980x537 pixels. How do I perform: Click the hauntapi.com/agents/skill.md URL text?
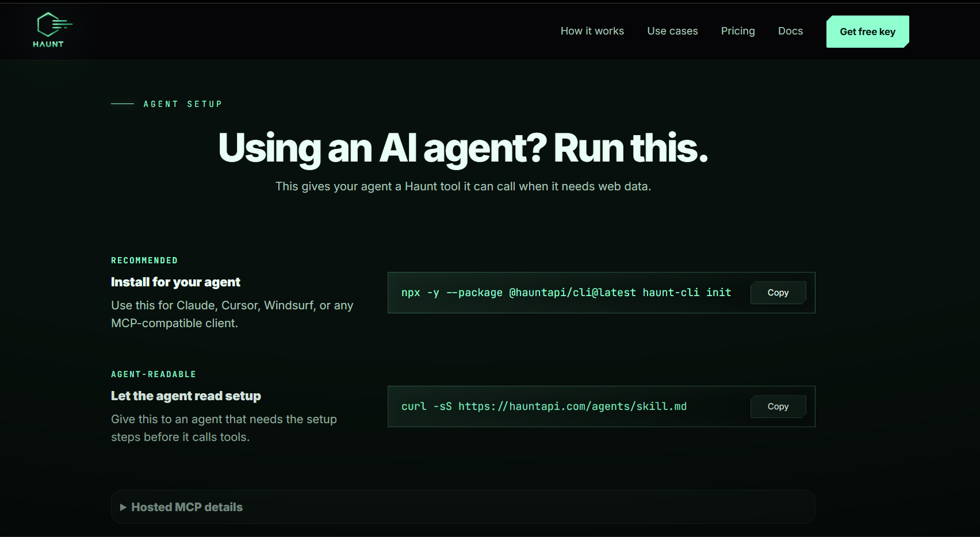(572, 406)
